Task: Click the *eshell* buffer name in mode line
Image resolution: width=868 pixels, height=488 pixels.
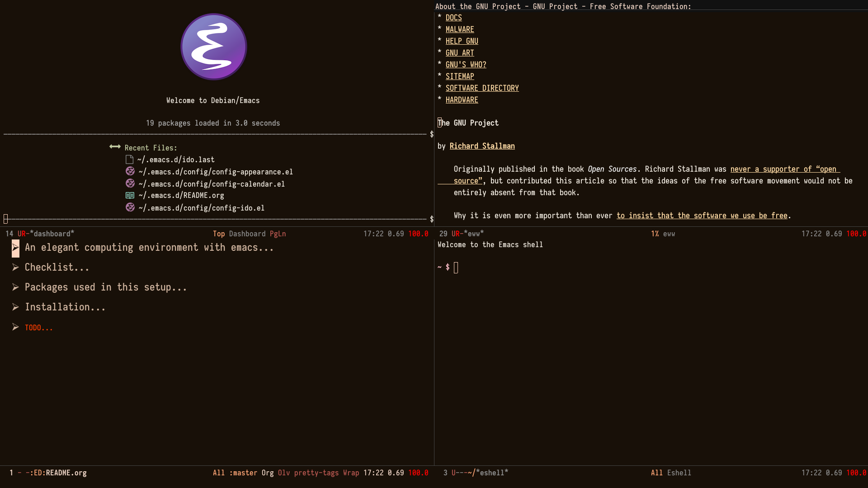Action: (492, 473)
